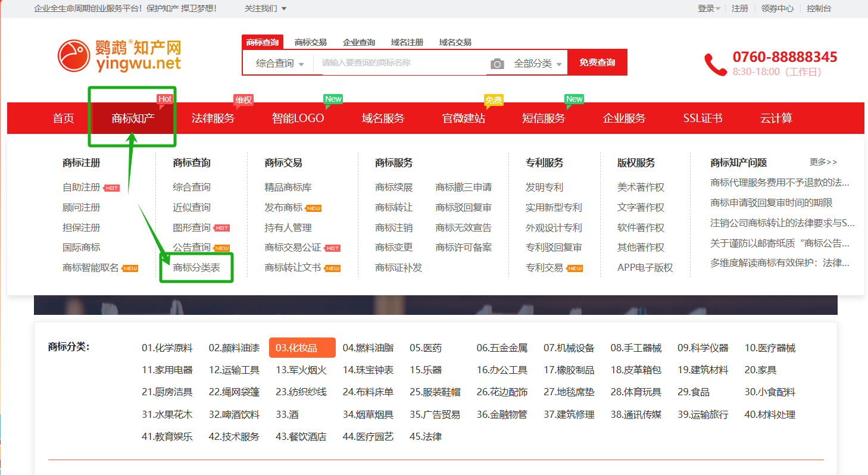Click the New badge above 智能LOGO
This screenshot has width=868, height=475.
click(333, 99)
